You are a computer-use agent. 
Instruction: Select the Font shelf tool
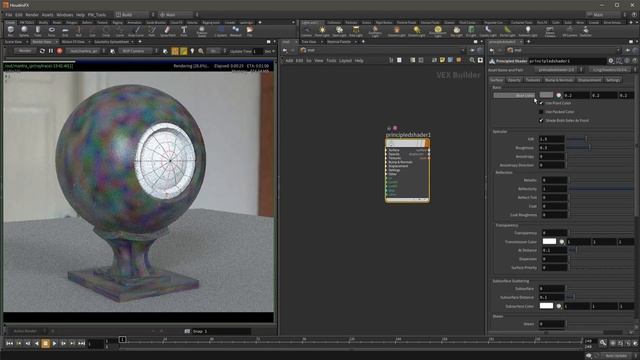pyautogui.click(x=184, y=31)
